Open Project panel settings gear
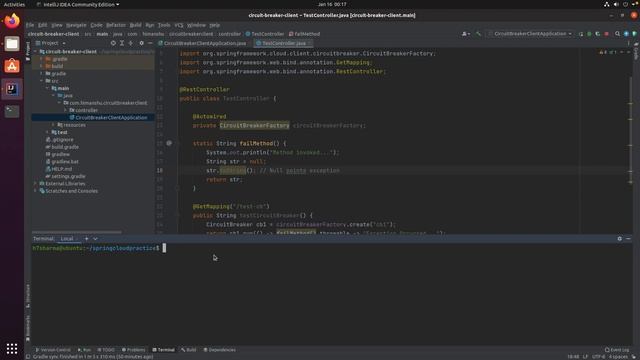 tap(142, 43)
